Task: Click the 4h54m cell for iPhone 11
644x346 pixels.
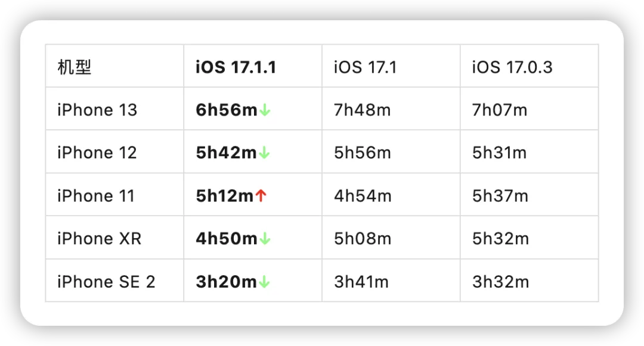Action: tap(363, 196)
